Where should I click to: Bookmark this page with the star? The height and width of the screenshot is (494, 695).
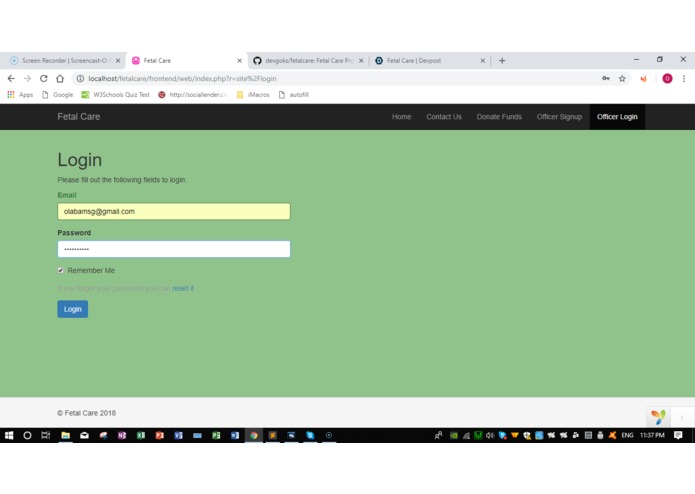(622, 78)
